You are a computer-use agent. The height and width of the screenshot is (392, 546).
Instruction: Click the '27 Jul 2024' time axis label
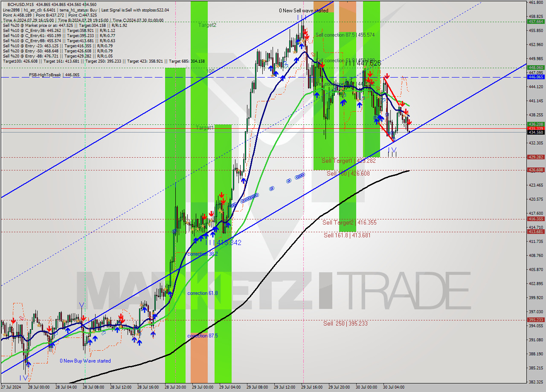pyautogui.click(x=10, y=387)
